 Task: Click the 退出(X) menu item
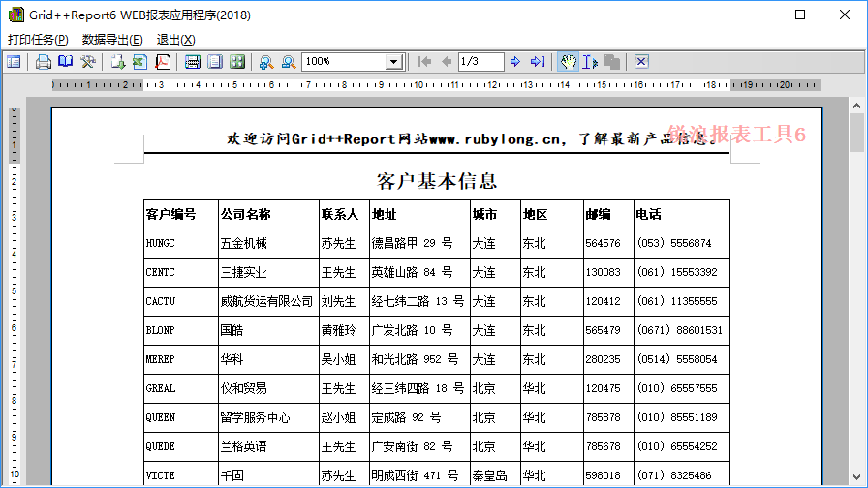[x=175, y=40]
